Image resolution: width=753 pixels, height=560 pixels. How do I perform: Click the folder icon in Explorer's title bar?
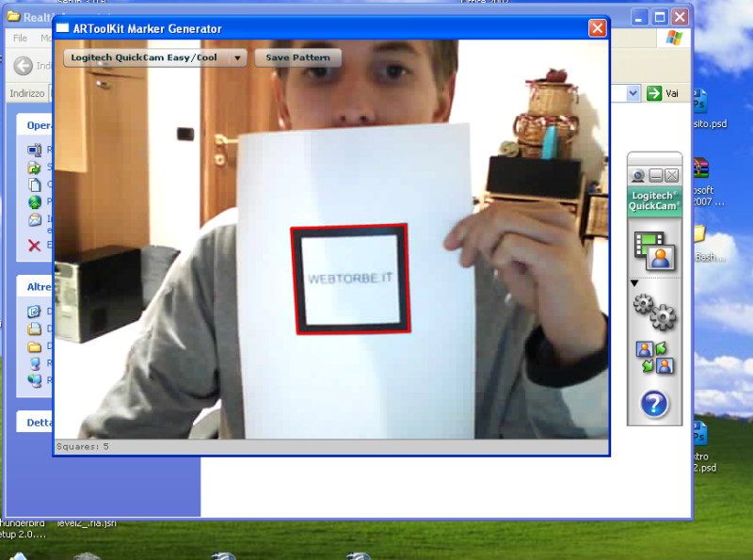coord(13,17)
